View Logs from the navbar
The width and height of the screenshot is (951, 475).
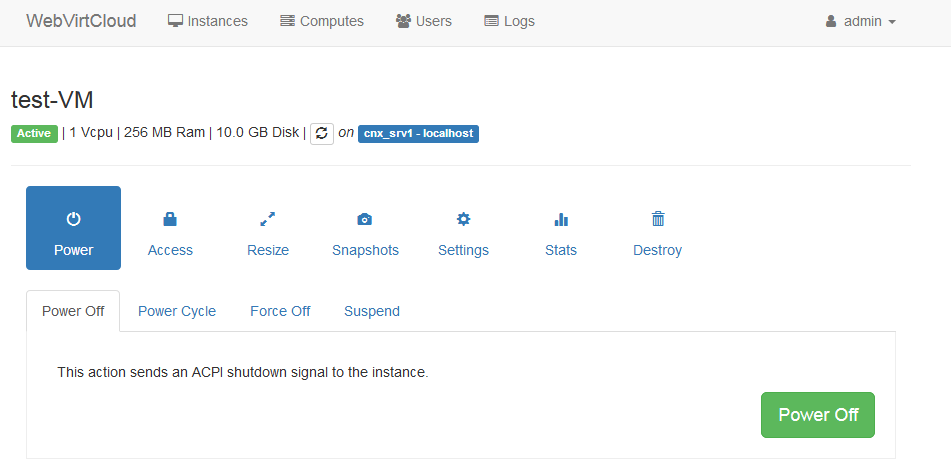(509, 21)
